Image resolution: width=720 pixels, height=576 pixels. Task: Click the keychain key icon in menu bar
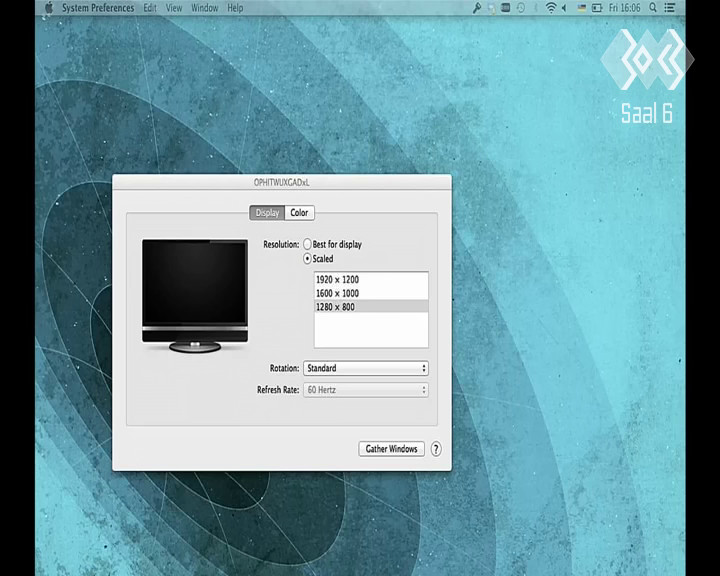477,8
